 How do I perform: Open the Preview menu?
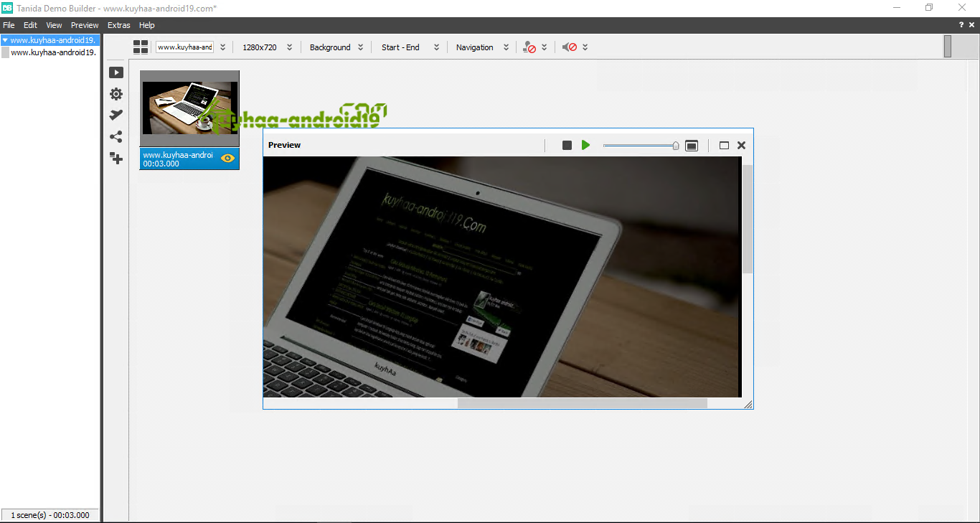tap(85, 25)
